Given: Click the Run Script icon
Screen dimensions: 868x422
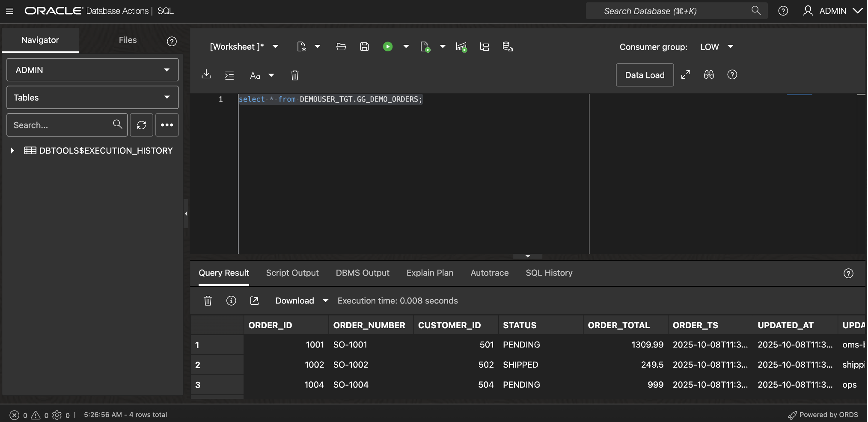Looking at the screenshot, I should point(425,47).
